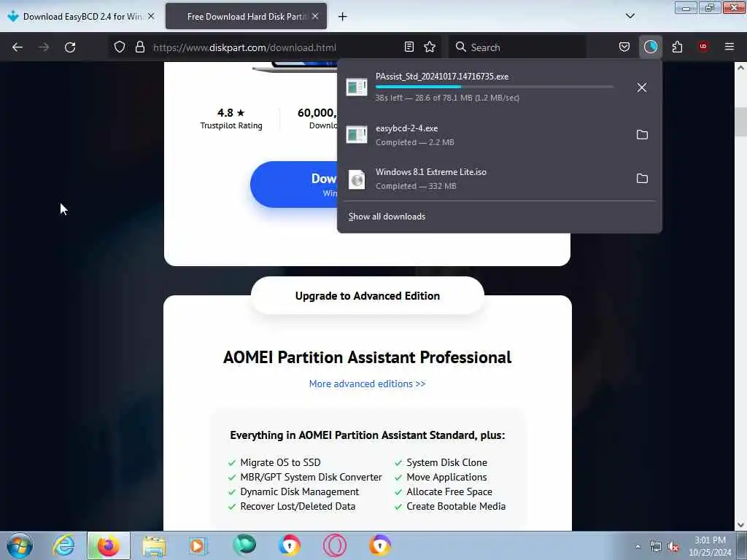
Task: Click the Windows 8.1 ISO disc icon
Action: (356, 179)
